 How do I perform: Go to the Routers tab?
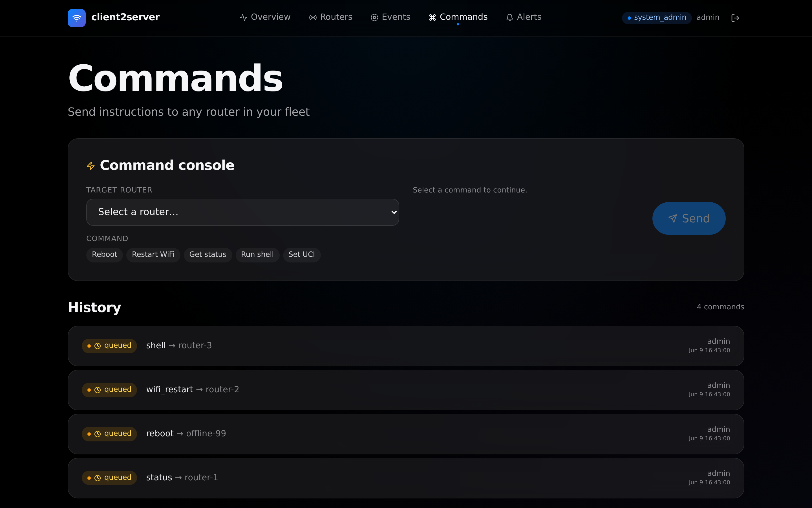click(331, 17)
